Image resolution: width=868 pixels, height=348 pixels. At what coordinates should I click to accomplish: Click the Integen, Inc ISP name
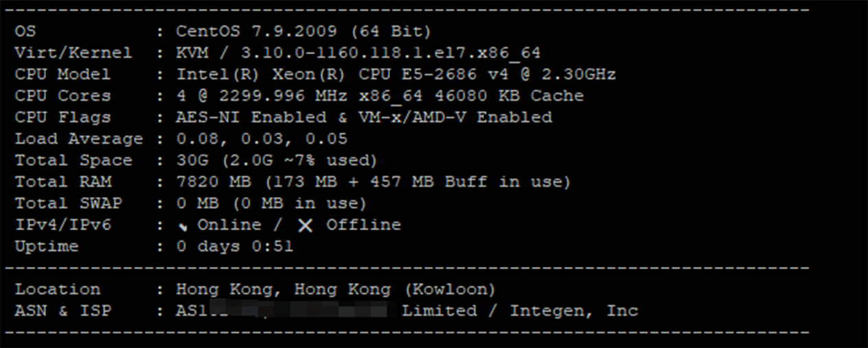click(x=574, y=311)
